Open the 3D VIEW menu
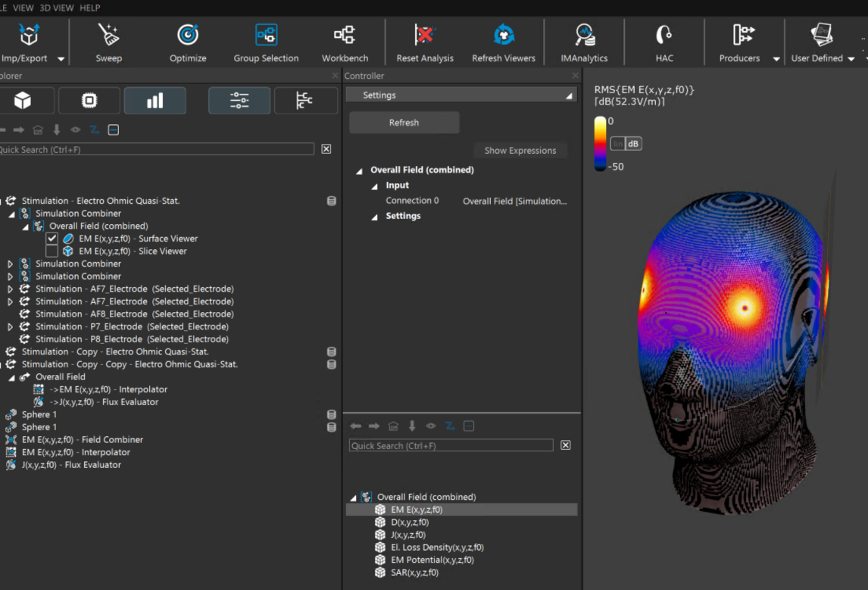 (57, 8)
